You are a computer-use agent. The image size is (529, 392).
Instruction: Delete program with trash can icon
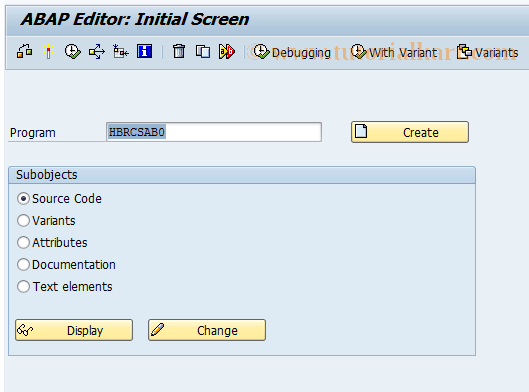coord(179,52)
